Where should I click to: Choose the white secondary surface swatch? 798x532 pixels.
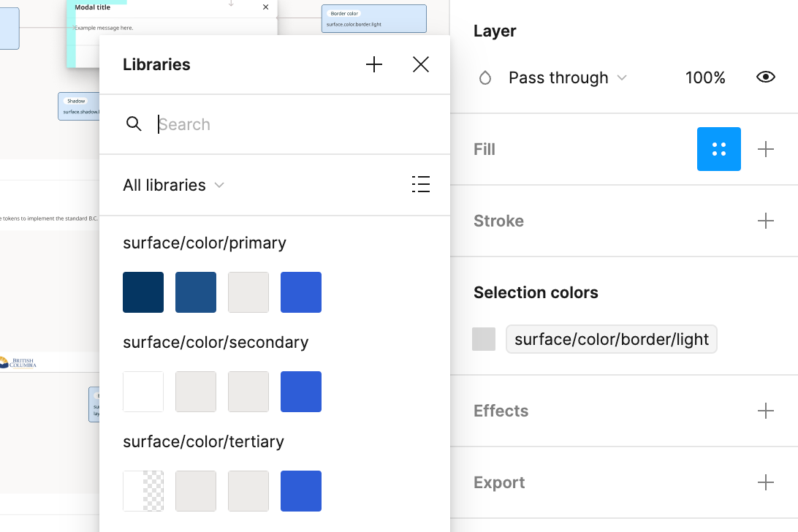point(143,392)
